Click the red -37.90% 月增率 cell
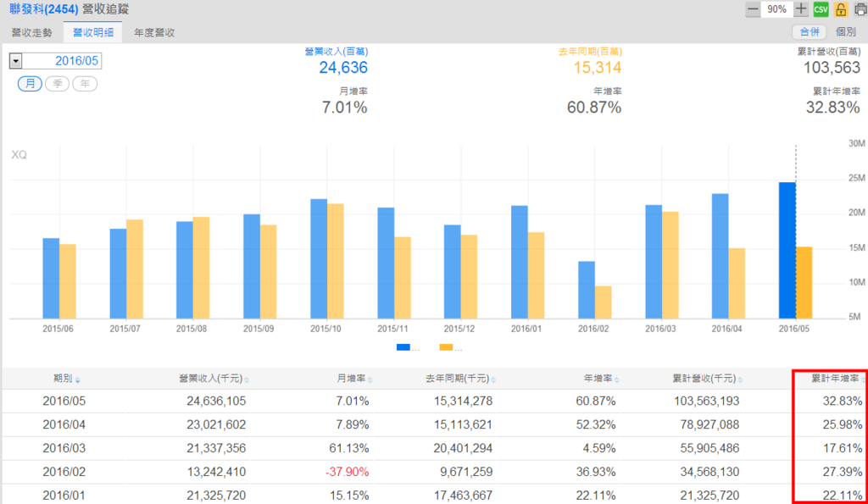 point(347,472)
